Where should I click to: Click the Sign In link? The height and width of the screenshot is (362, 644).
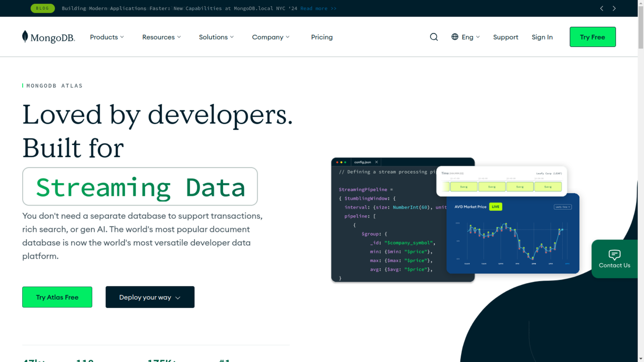pyautogui.click(x=542, y=37)
